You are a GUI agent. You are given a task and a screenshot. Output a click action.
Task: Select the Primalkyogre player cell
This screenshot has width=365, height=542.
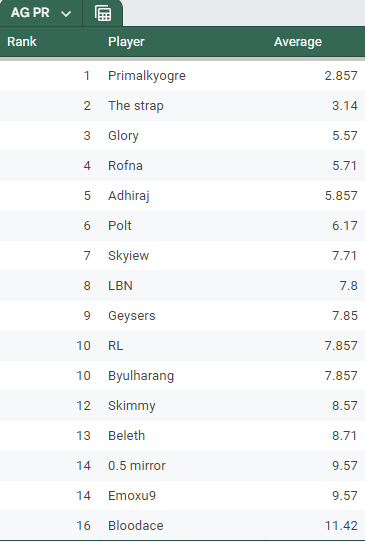pos(147,76)
